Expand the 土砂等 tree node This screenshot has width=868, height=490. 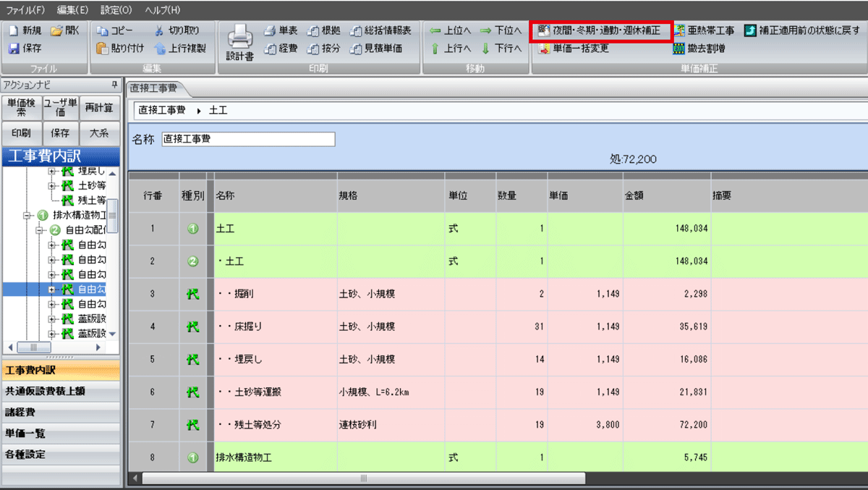pyautogui.click(x=52, y=185)
